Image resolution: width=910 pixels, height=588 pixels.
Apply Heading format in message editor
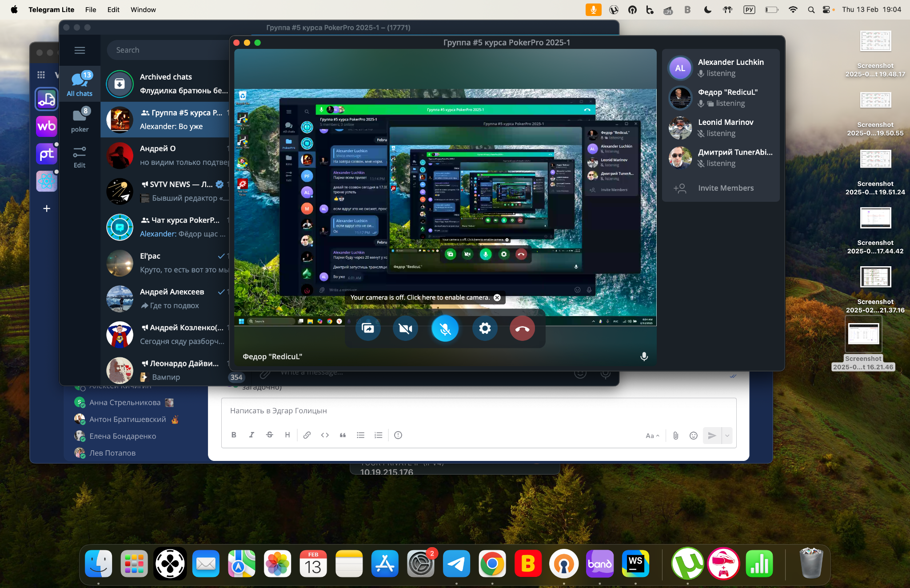tap(287, 435)
